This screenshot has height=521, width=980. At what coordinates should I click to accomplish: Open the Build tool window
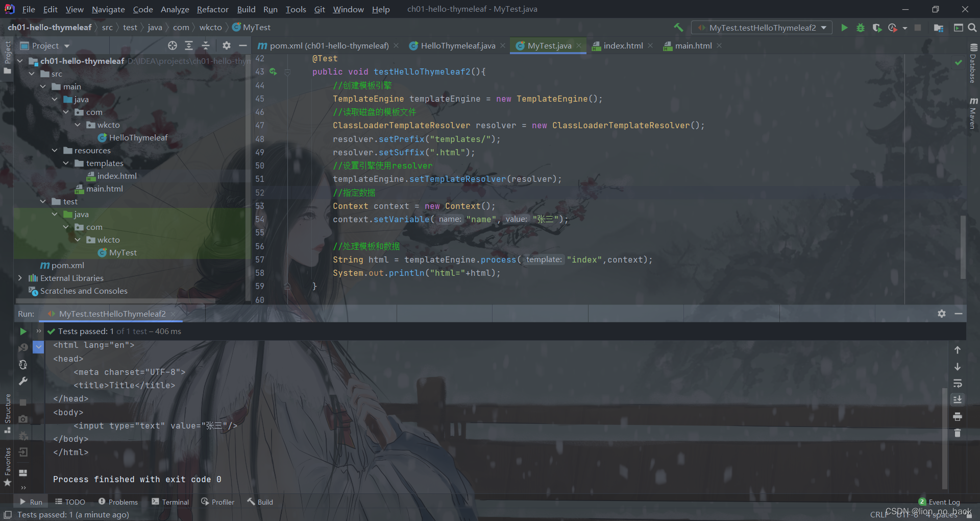click(x=260, y=502)
